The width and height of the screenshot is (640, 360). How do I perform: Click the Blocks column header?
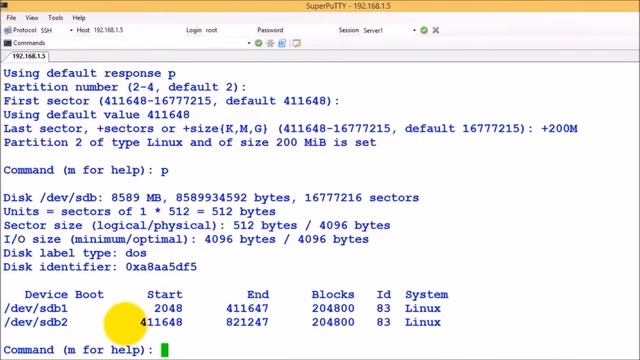[333, 294]
